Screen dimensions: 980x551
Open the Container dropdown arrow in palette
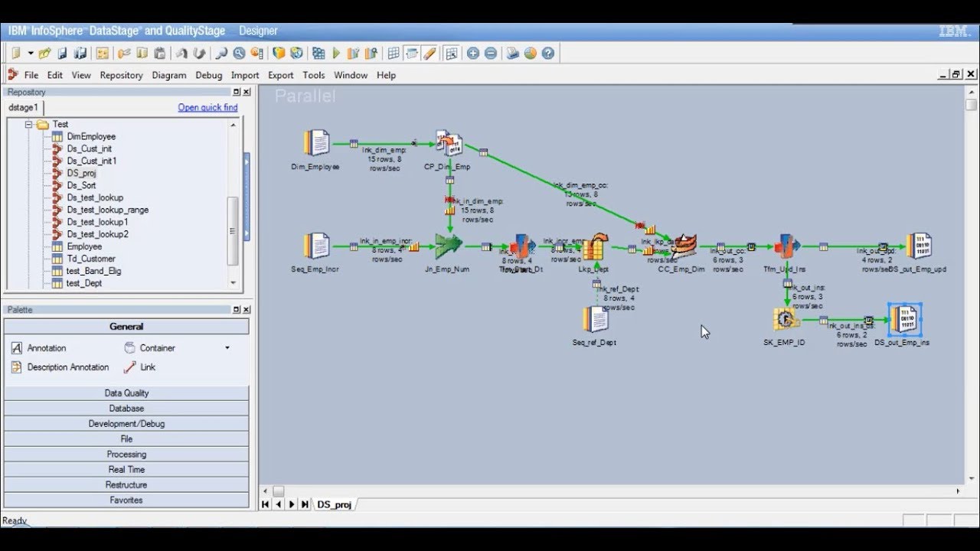227,348
